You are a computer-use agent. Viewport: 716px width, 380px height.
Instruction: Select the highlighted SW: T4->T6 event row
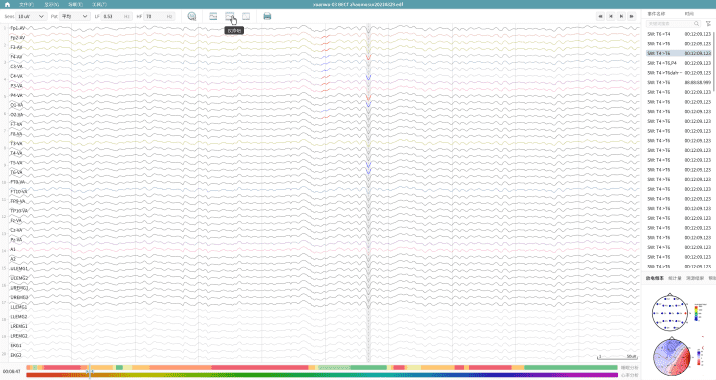[x=679, y=53]
